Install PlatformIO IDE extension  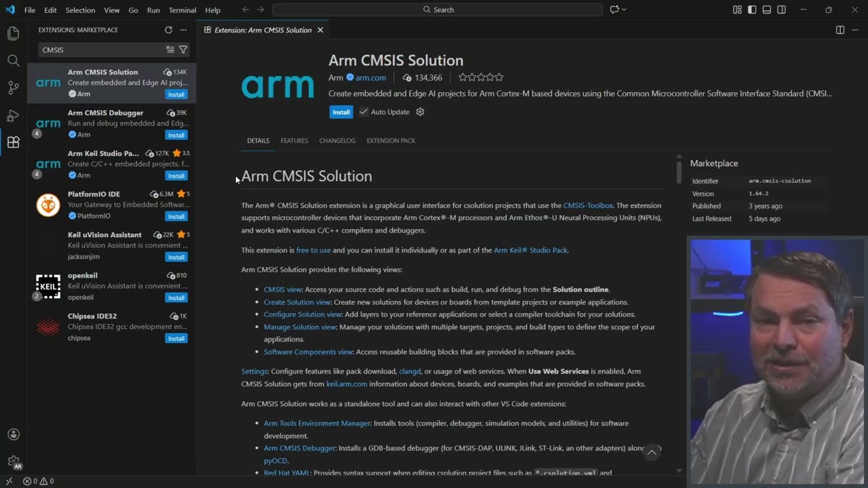coord(176,216)
